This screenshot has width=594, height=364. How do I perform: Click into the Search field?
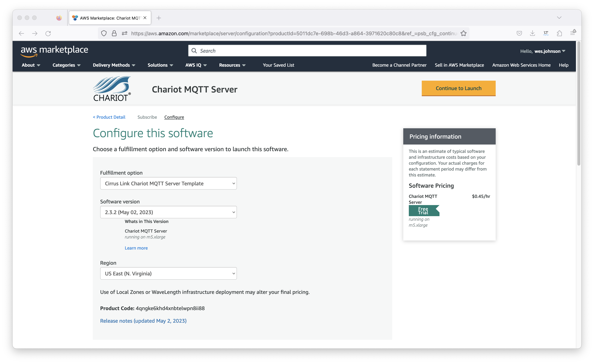pos(307,51)
